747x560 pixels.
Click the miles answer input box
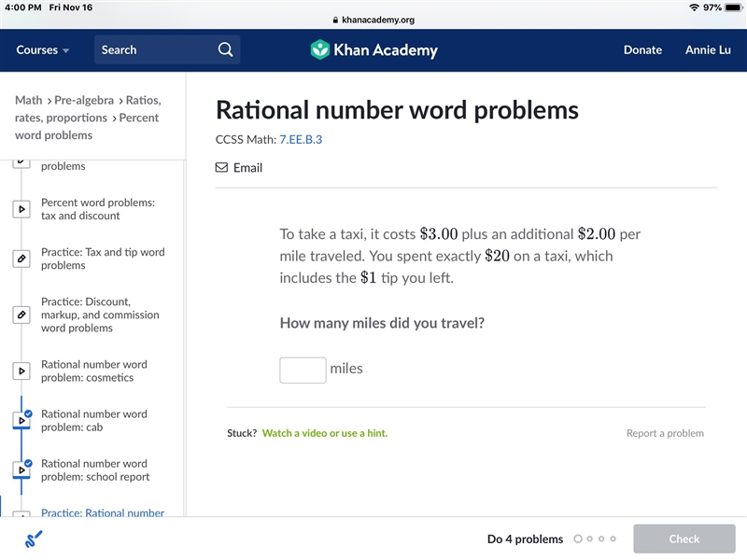303,370
